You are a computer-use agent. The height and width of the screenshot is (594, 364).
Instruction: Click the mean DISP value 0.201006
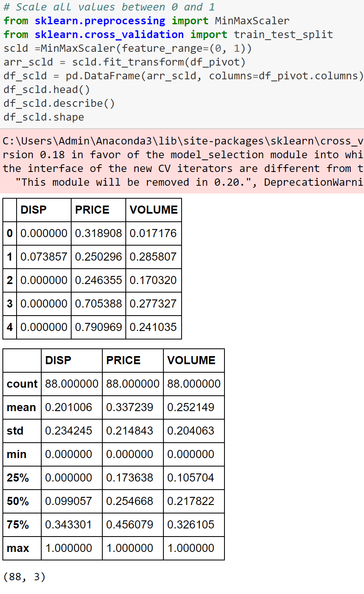click(x=69, y=407)
